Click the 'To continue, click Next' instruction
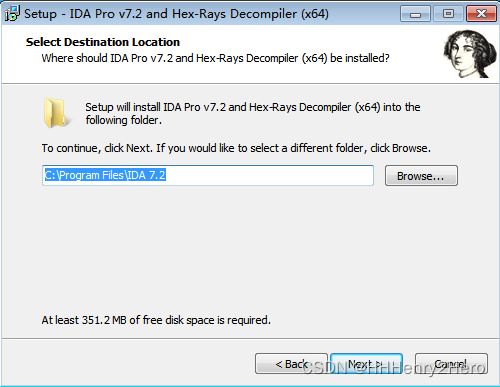The image size is (500, 387). pos(236,148)
